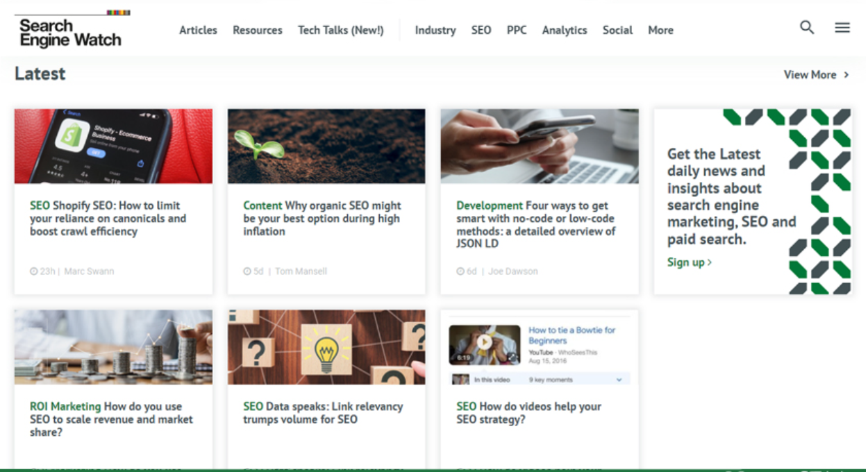
Task: Select the Articles menu item
Action: (198, 30)
